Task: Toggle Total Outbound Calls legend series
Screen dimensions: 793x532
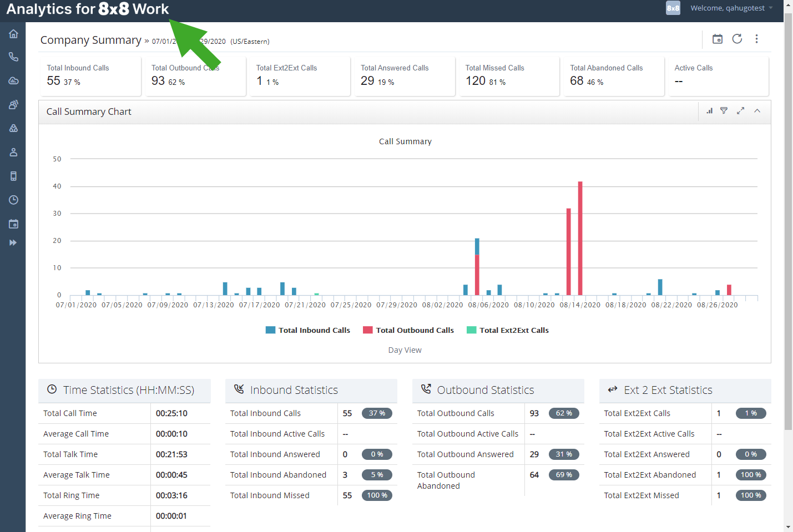Action: pyautogui.click(x=408, y=330)
